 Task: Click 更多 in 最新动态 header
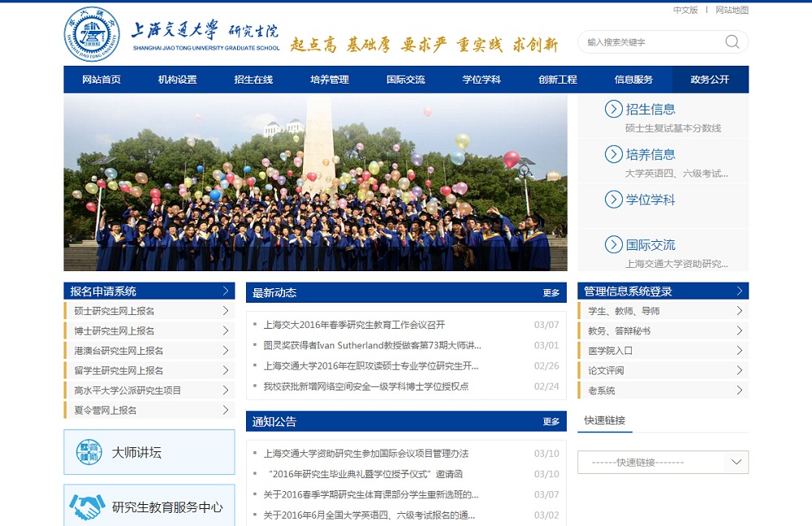click(551, 292)
